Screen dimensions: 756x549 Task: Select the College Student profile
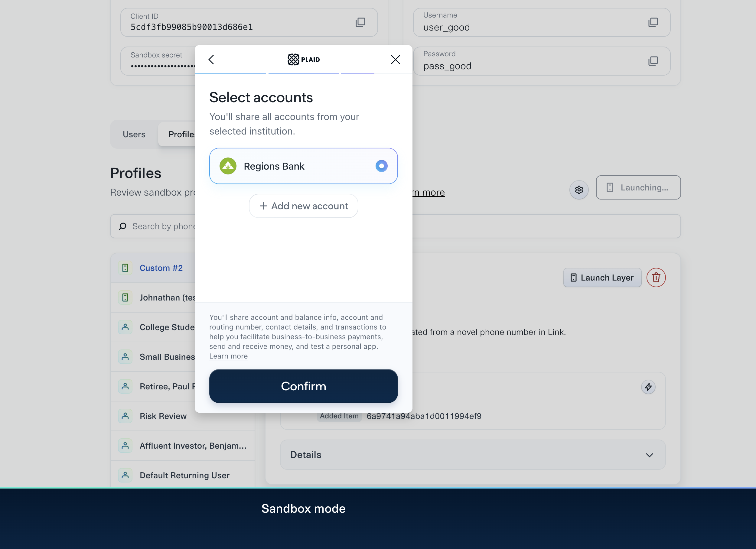(153, 327)
